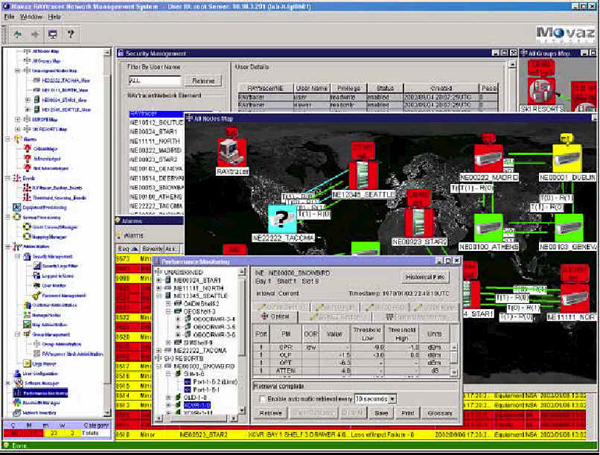The height and width of the screenshot is (455, 600).
Task: Select the NE11111_NORTH node icon on map
Action: (575, 297)
